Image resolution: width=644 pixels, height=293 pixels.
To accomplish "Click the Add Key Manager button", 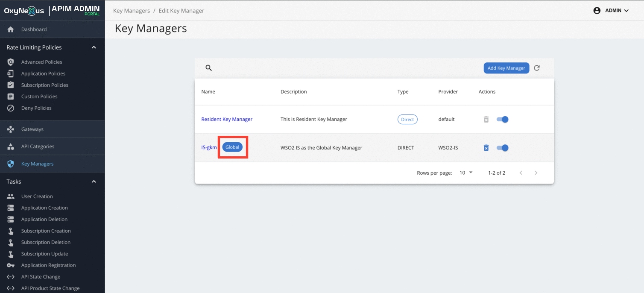I will coord(506,68).
